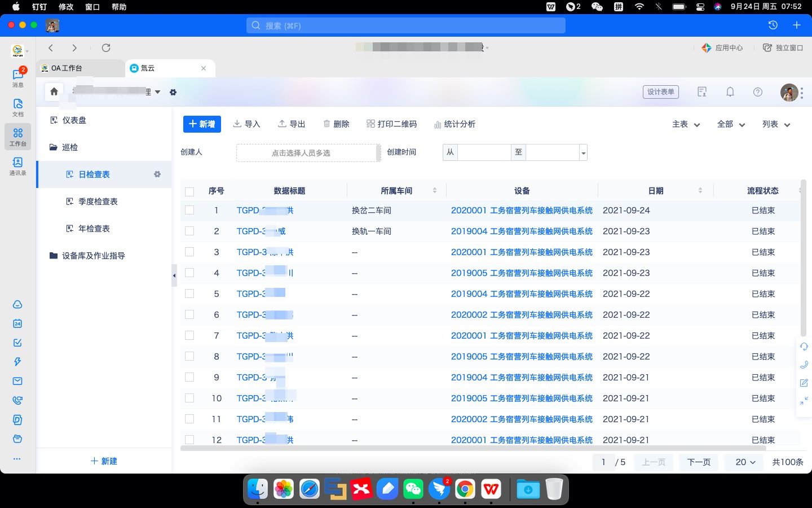Go forward with the right arrow
Viewport: 812px width, 508px height.
coord(74,48)
